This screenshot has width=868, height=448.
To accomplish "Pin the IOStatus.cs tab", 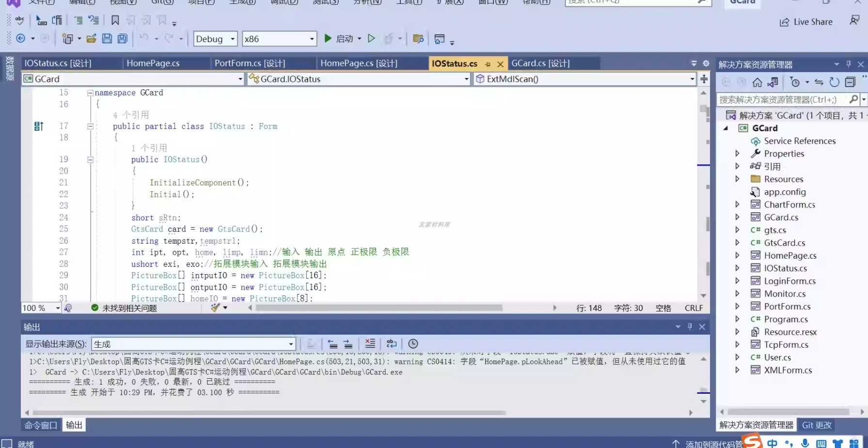I will [x=488, y=64].
